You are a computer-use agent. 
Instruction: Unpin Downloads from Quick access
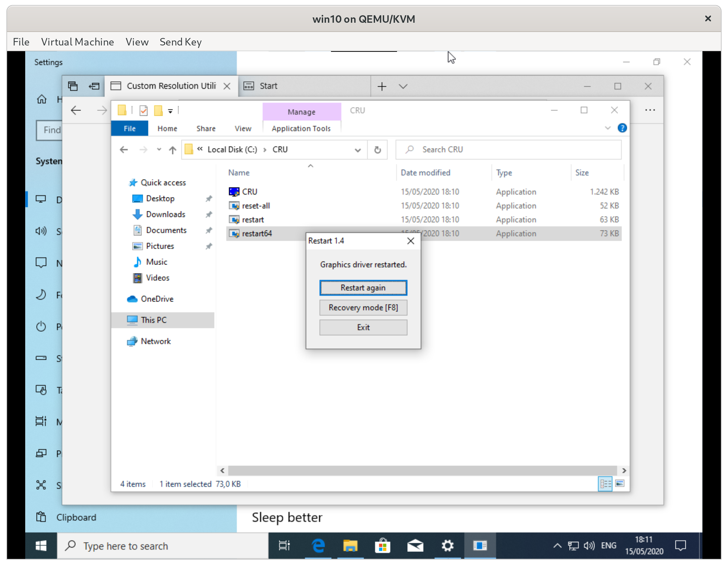coord(209,214)
